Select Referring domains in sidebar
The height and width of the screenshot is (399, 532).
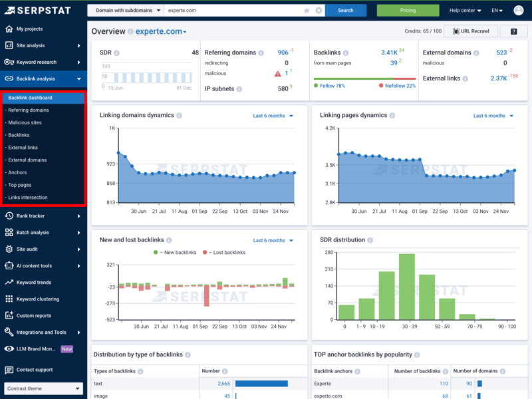tap(29, 110)
